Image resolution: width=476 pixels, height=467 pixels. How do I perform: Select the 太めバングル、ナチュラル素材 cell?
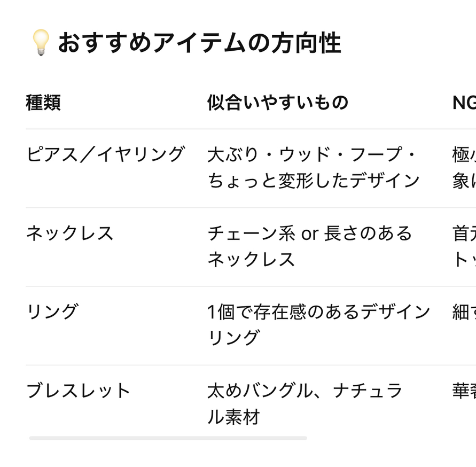point(305,403)
